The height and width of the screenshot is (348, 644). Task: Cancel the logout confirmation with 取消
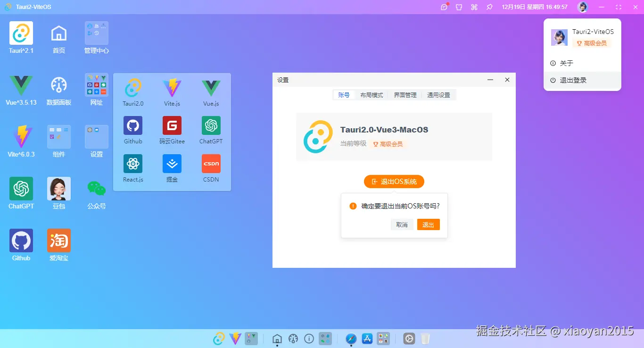pos(402,224)
